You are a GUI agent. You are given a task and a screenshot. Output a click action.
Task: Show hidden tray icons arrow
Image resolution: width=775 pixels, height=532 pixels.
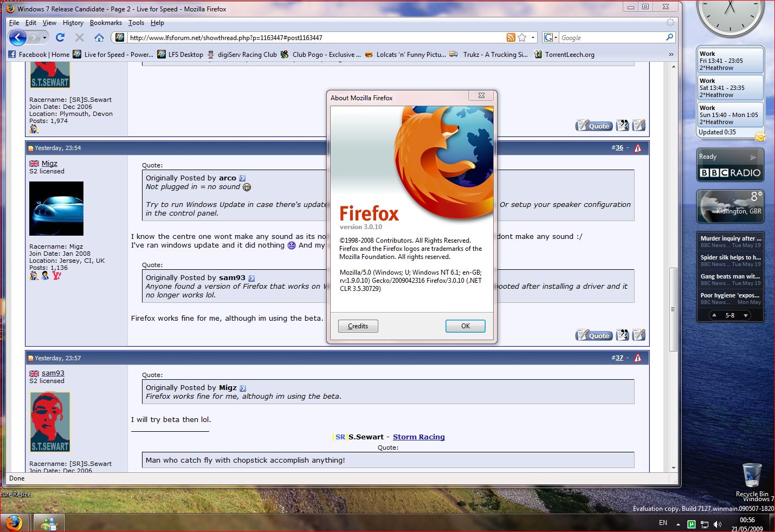(x=678, y=524)
